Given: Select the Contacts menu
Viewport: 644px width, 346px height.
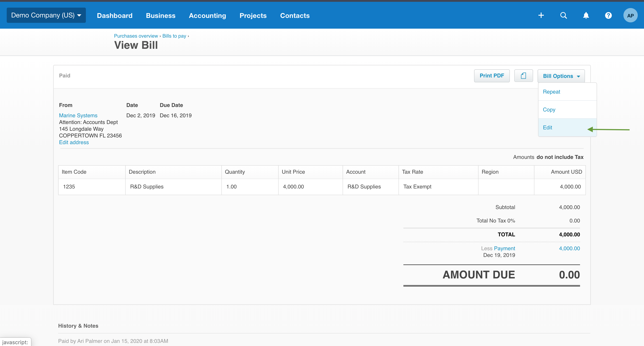Looking at the screenshot, I should point(295,15).
